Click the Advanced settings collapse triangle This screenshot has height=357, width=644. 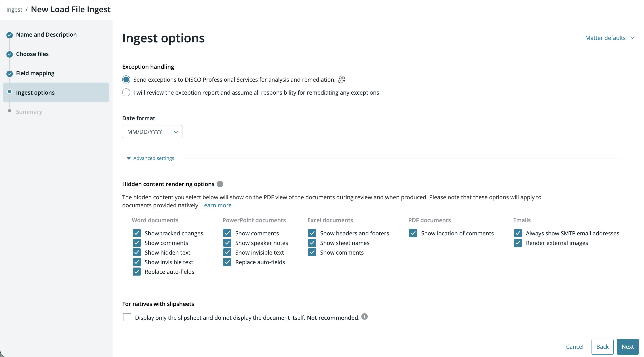pyautogui.click(x=128, y=158)
